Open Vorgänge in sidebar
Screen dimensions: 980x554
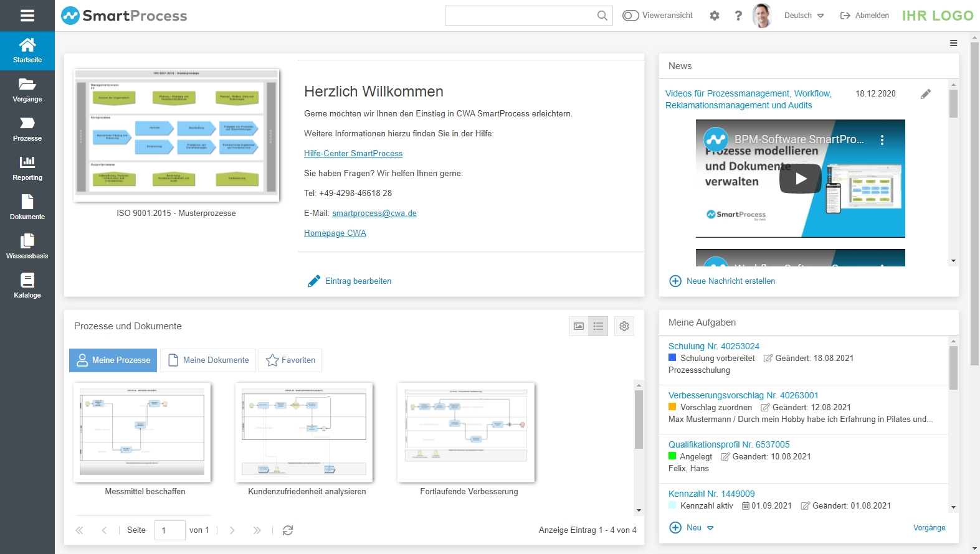[x=27, y=90]
